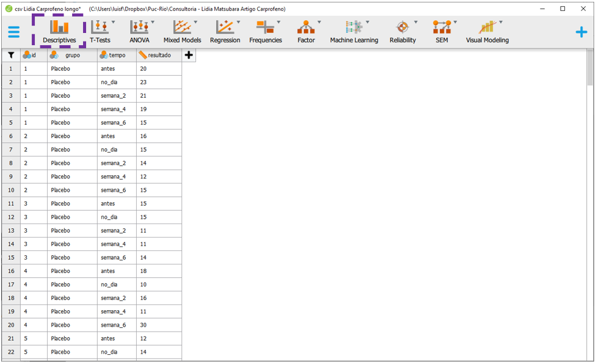Click the blue plus to add modules

tap(581, 32)
